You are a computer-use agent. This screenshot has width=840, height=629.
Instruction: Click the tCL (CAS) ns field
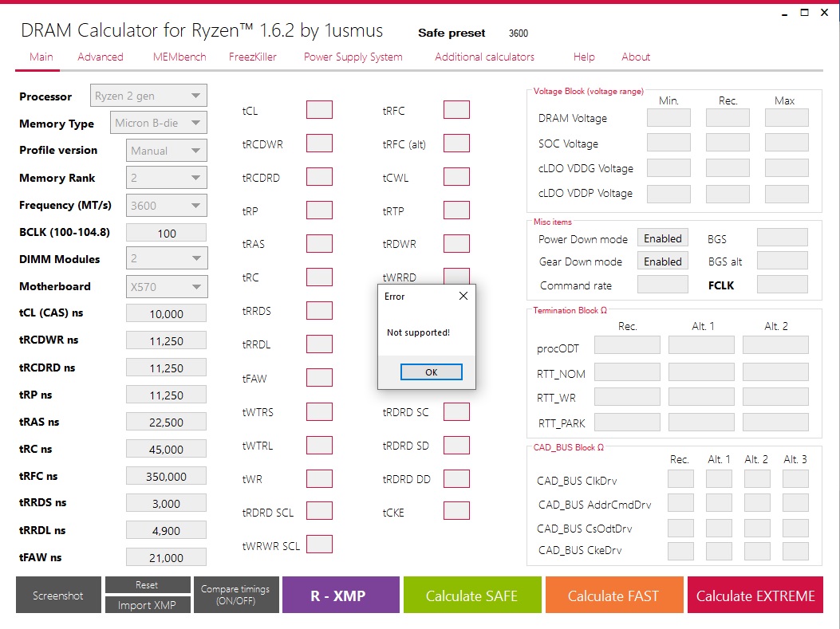tap(166, 313)
